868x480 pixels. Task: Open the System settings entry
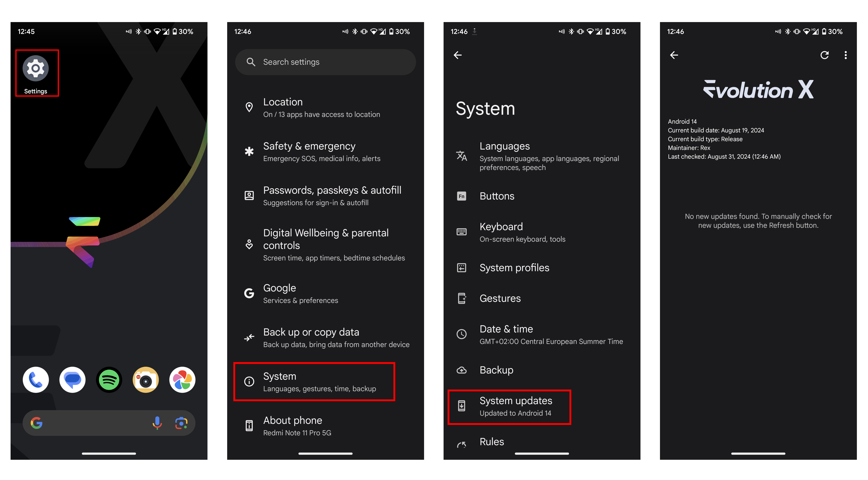[314, 382]
